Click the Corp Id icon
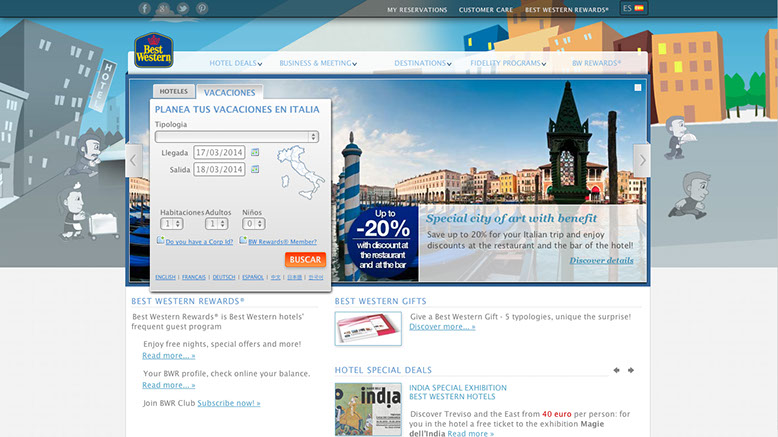The width and height of the screenshot is (778, 437). pos(160,240)
